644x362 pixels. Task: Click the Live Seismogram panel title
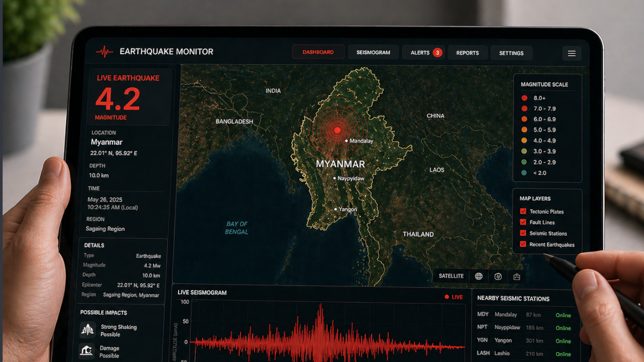(x=202, y=293)
